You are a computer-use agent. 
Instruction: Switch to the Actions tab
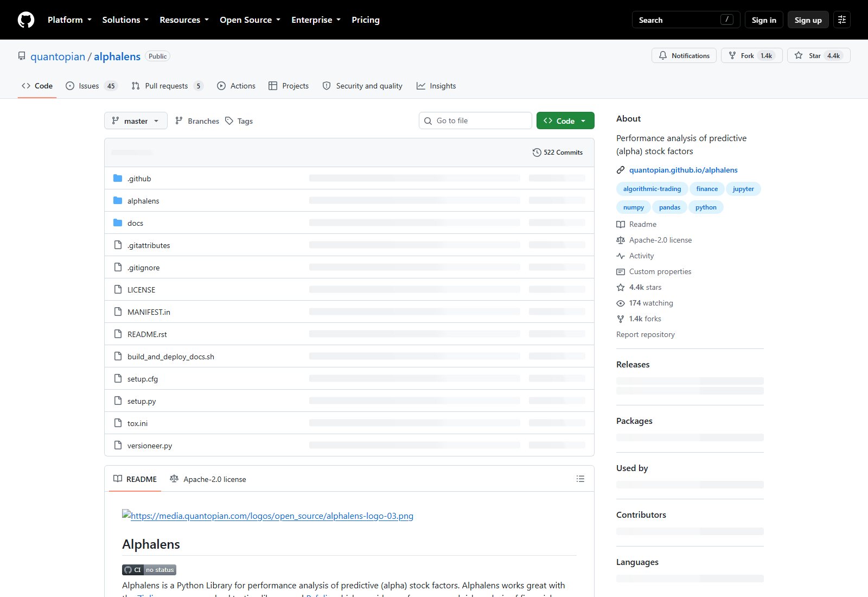(x=236, y=86)
